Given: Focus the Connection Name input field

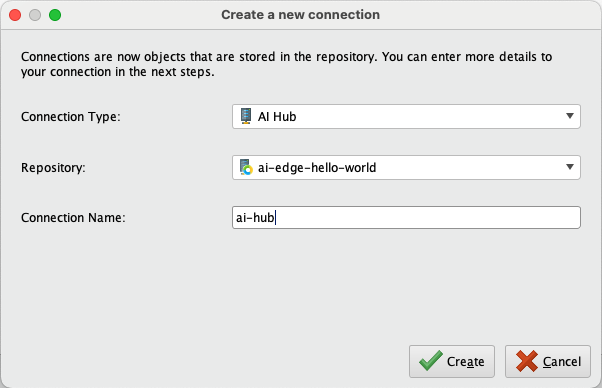Looking at the screenshot, I should tap(406, 218).
